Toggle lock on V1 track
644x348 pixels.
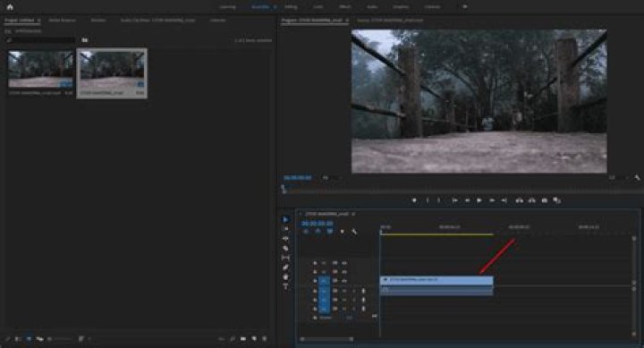coord(315,281)
